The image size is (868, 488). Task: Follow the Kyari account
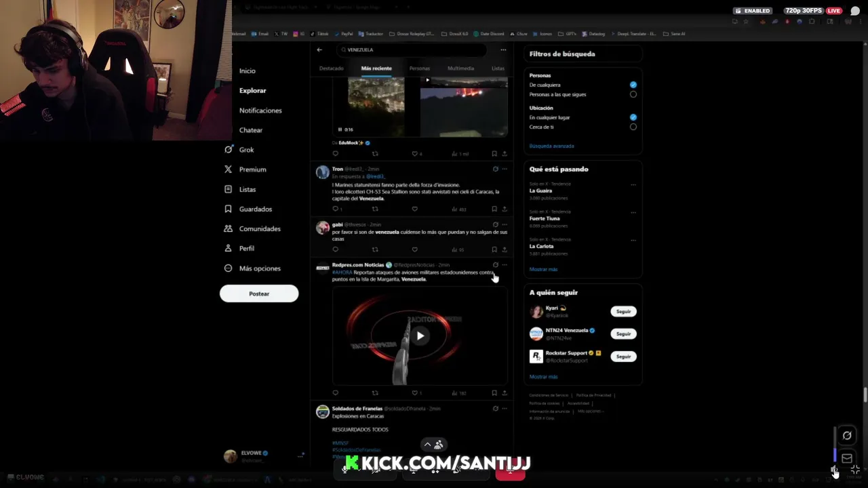coord(623,312)
